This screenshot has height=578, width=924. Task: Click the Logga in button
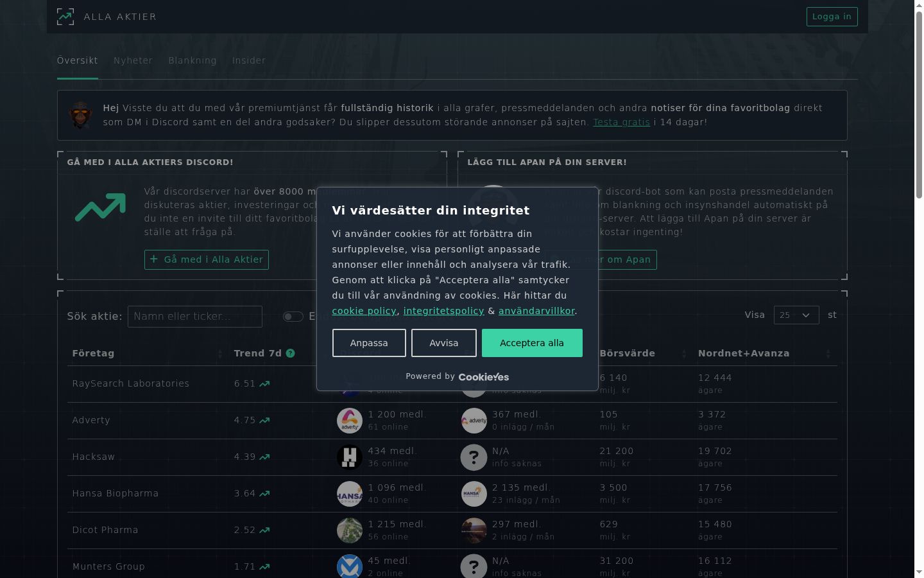(x=832, y=17)
